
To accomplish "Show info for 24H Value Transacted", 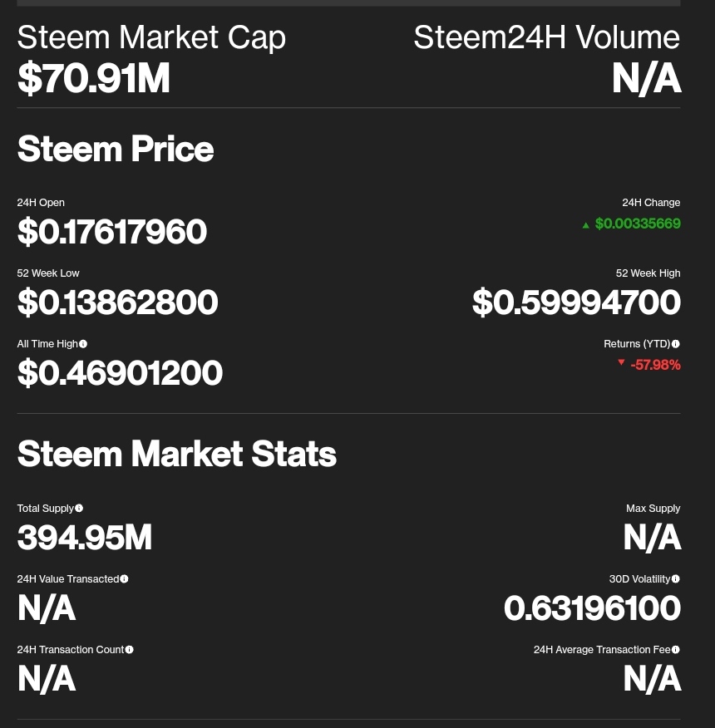I will pos(124,579).
